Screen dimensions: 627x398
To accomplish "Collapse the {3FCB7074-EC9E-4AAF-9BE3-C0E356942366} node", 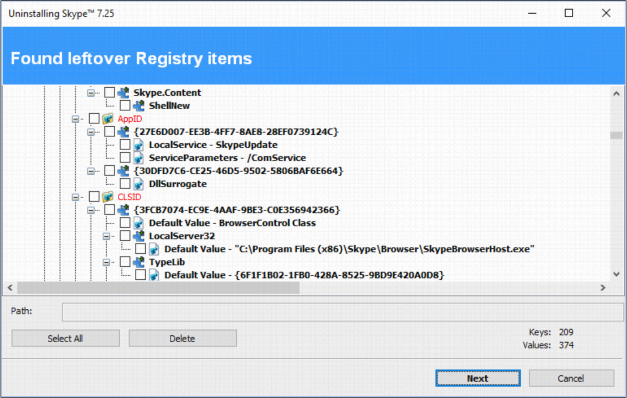I will tap(91, 210).
